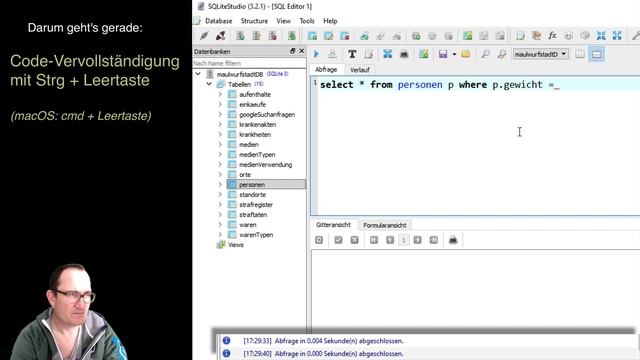Open the Structure menu
Viewport: 640px width, 360px height.
(x=254, y=21)
